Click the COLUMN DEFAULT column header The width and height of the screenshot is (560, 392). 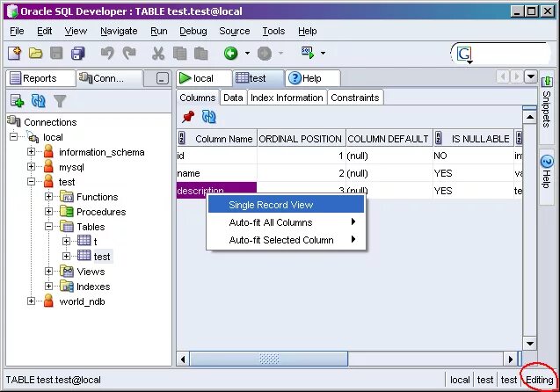389,139
